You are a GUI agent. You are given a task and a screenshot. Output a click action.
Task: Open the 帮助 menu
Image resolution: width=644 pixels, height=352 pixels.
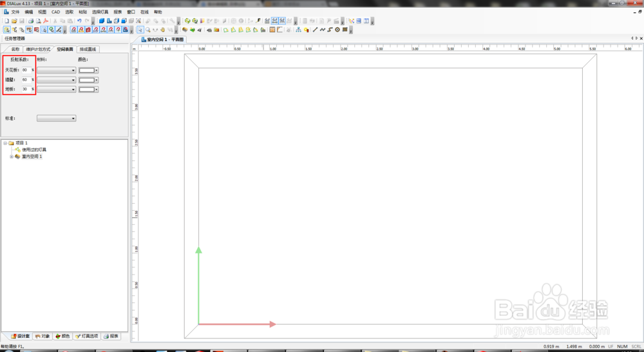(158, 12)
